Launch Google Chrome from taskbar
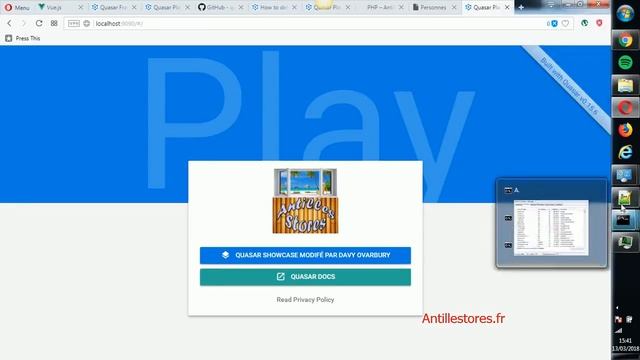Viewport: 640px width, 360px height. click(625, 40)
